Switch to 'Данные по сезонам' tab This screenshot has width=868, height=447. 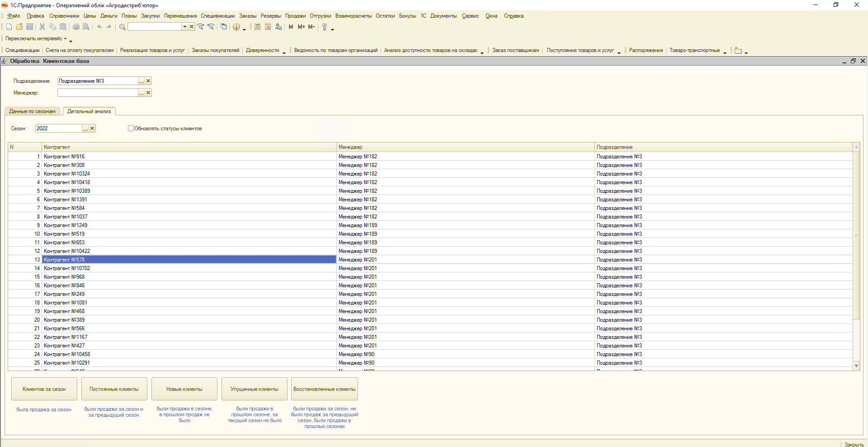point(32,111)
